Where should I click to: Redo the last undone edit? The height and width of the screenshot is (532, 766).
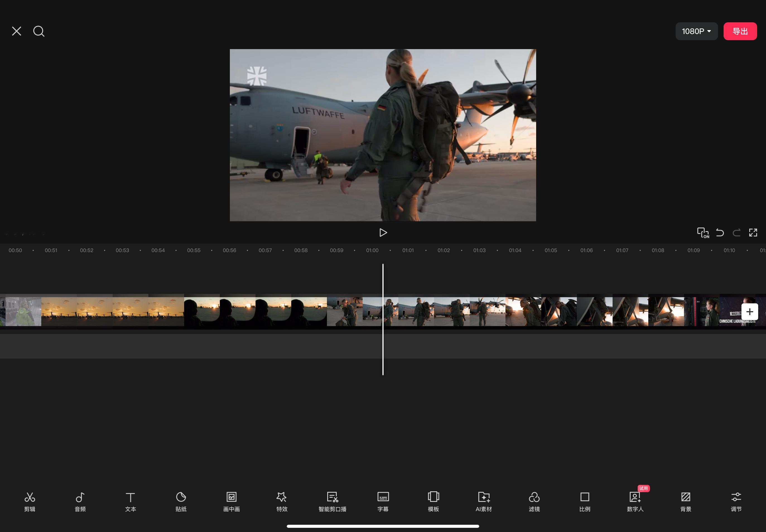coord(736,233)
